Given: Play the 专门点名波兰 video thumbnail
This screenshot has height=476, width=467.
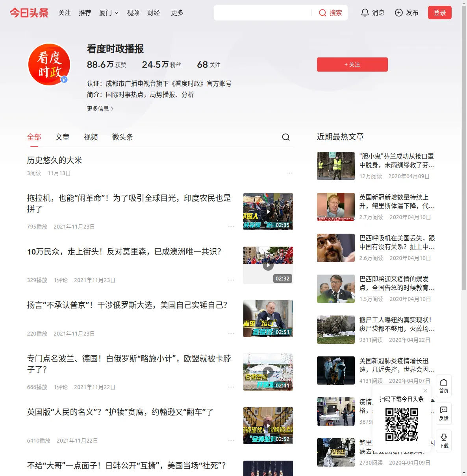Looking at the screenshot, I should [x=268, y=372].
